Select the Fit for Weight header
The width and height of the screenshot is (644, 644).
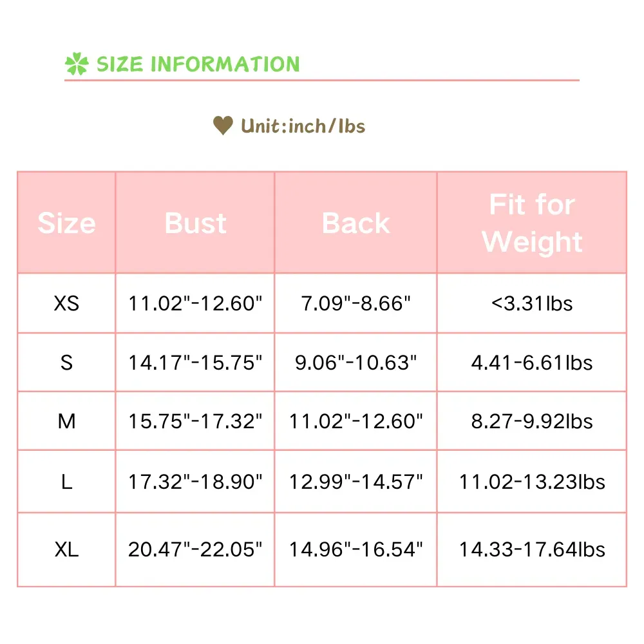(531, 223)
